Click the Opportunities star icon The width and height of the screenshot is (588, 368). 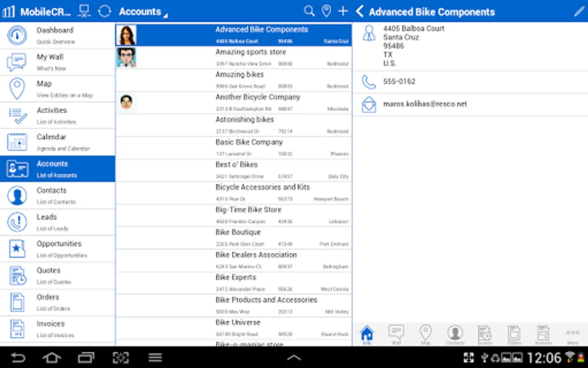(x=17, y=249)
